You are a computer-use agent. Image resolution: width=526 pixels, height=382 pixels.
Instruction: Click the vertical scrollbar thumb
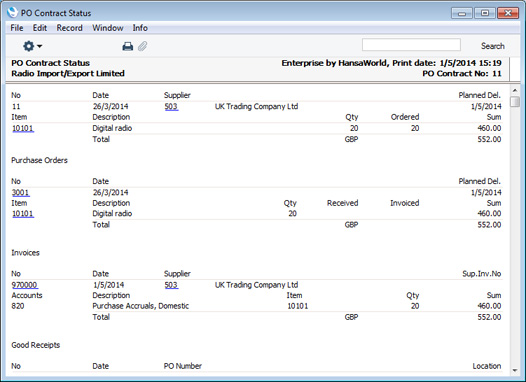pos(515,102)
